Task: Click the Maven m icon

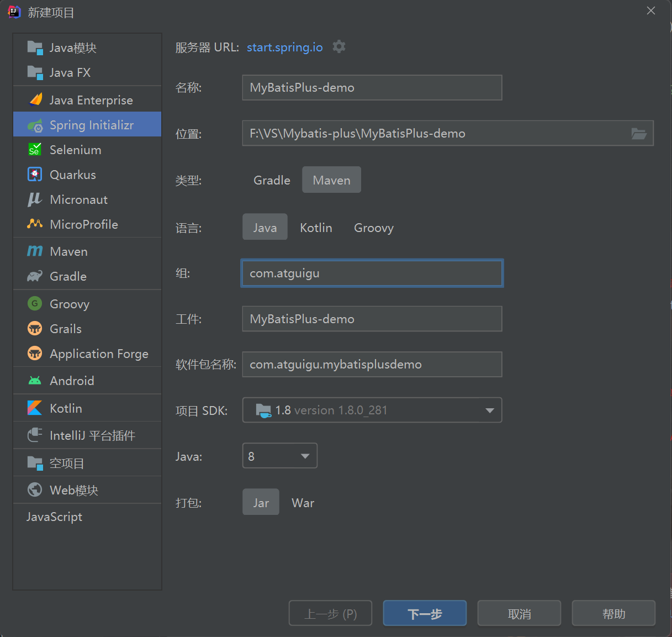Action: pos(35,251)
